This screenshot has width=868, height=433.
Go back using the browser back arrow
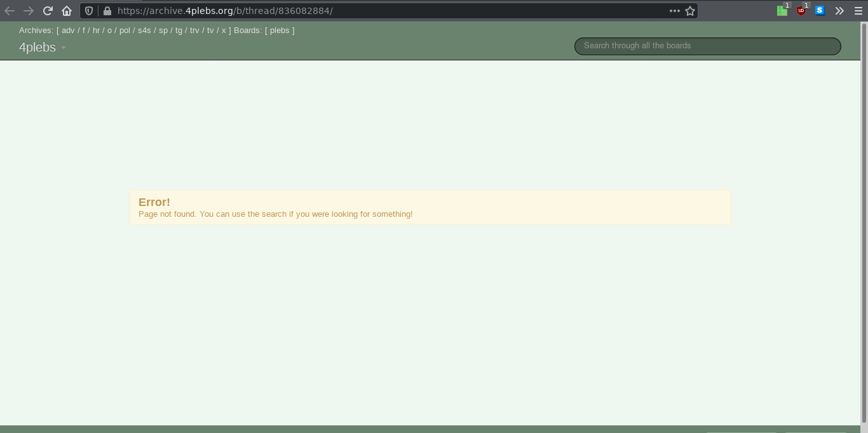10,11
